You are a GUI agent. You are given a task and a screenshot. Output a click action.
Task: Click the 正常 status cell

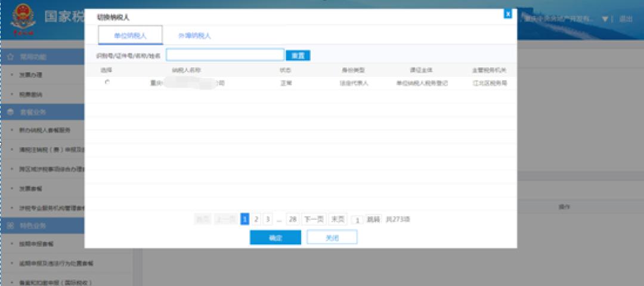pyautogui.click(x=286, y=83)
